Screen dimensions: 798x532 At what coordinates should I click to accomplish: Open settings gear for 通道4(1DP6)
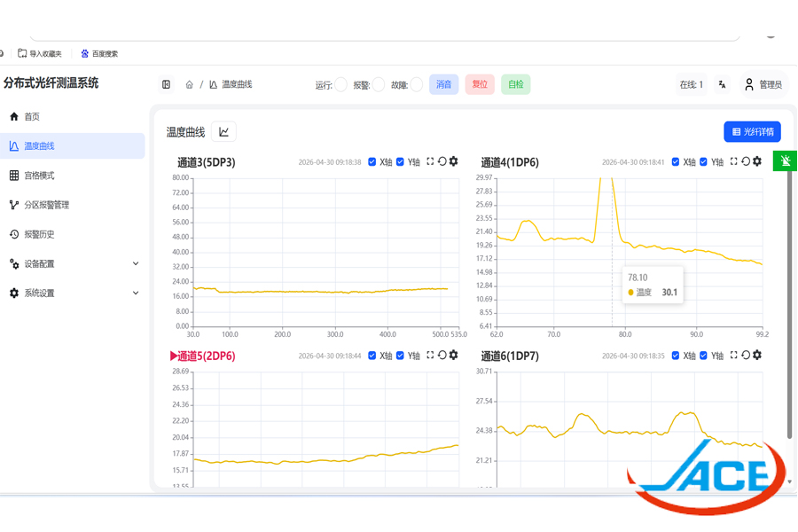757,161
